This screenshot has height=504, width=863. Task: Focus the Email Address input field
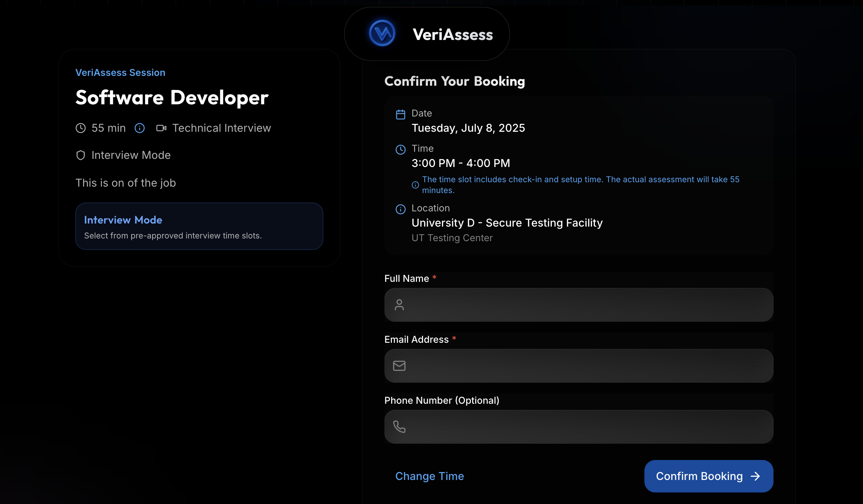[x=579, y=366]
